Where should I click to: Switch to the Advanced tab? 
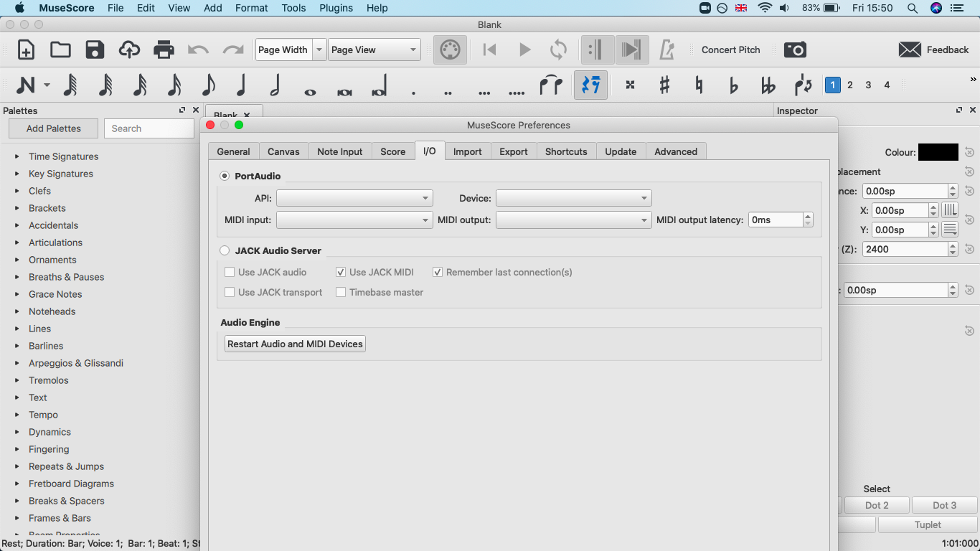[676, 151]
